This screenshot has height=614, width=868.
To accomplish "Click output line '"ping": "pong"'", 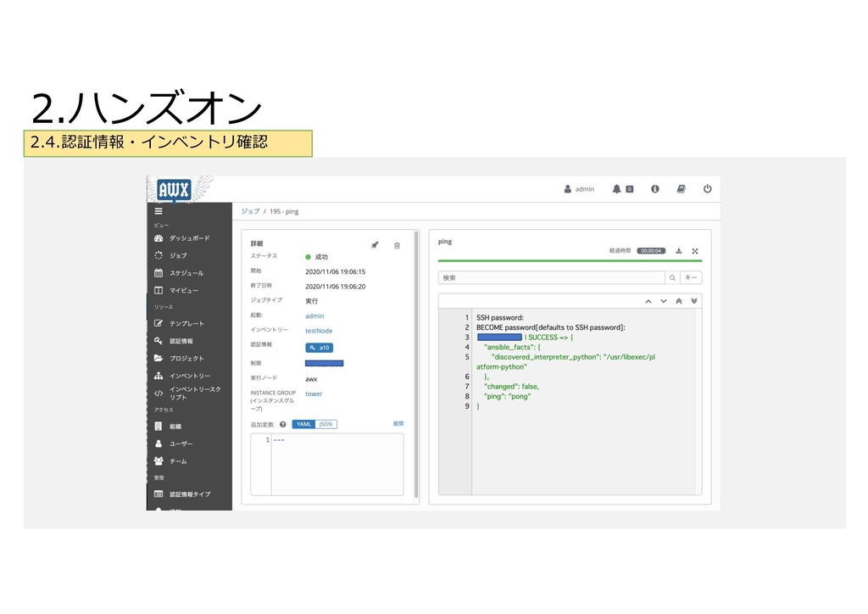I will tap(507, 396).
